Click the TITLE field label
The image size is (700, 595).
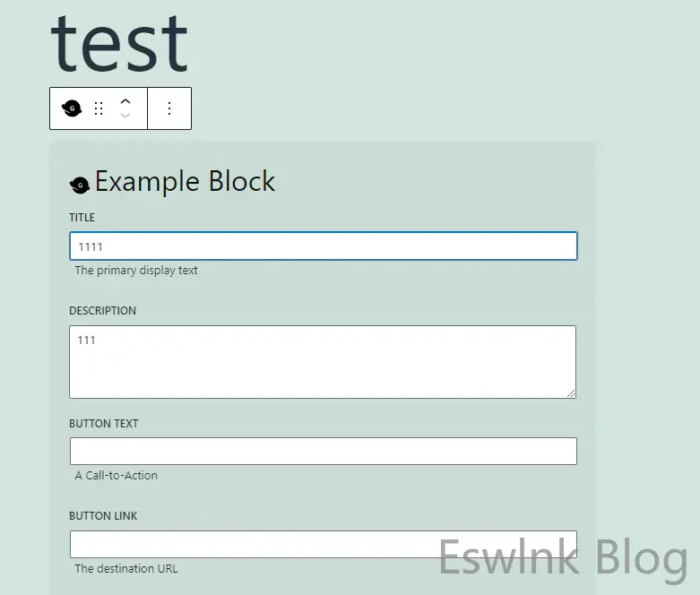tap(82, 218)
